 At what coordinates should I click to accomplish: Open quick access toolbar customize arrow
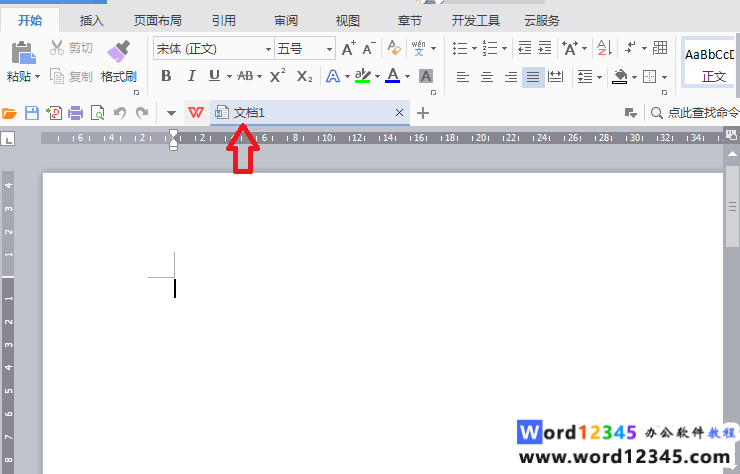click(171, 113)
